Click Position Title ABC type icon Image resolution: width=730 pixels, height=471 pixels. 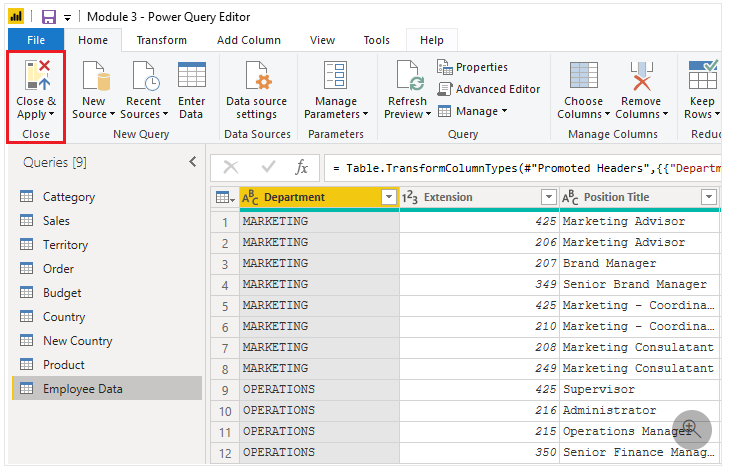[570, 198]
